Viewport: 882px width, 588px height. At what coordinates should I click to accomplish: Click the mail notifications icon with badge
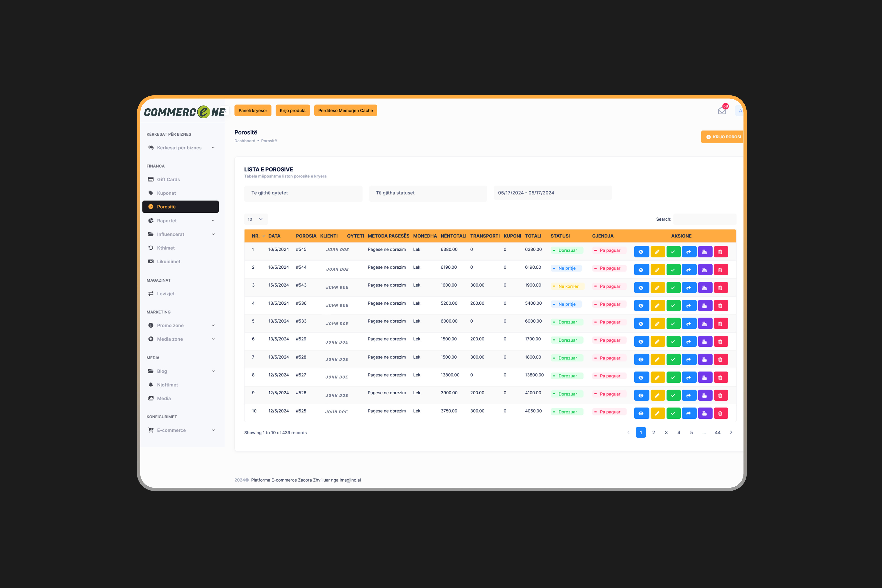point(722,110)
